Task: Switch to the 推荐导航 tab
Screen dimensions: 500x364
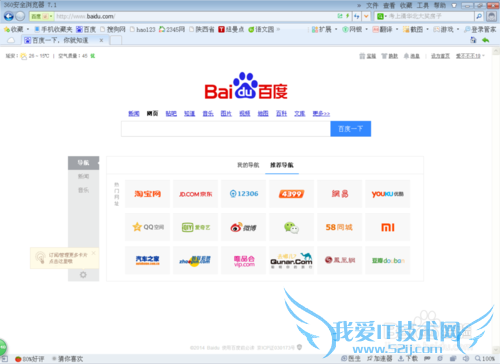Action: (x=282, y=165)
